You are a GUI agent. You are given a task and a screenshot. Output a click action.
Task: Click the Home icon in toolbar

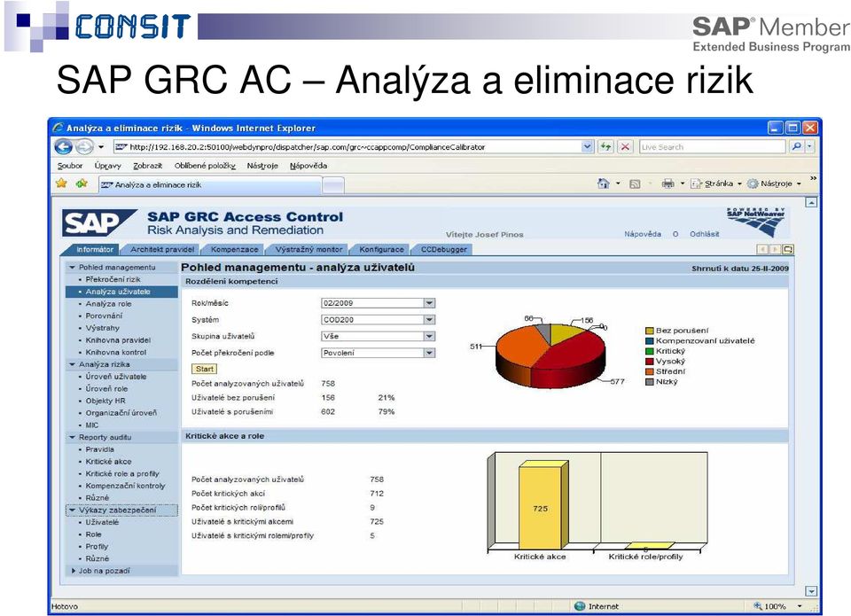click(603, 183)
